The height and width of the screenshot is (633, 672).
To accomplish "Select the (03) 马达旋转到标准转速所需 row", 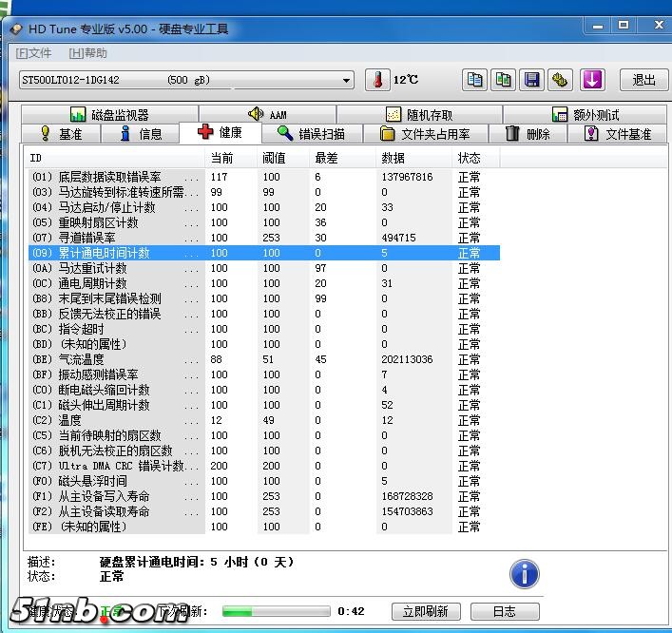I will click(x=264, y=192).
